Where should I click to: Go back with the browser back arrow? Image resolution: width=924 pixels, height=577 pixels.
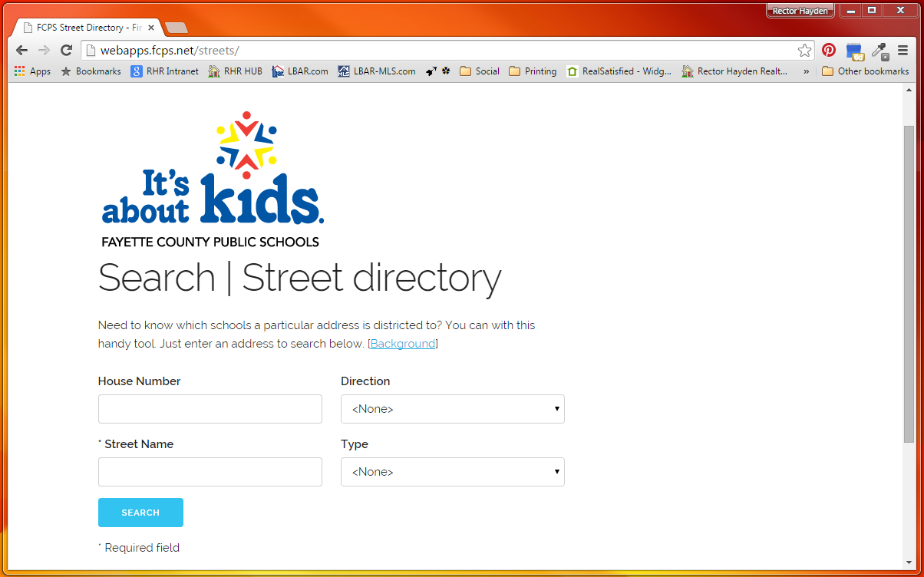tap(22, 51)
